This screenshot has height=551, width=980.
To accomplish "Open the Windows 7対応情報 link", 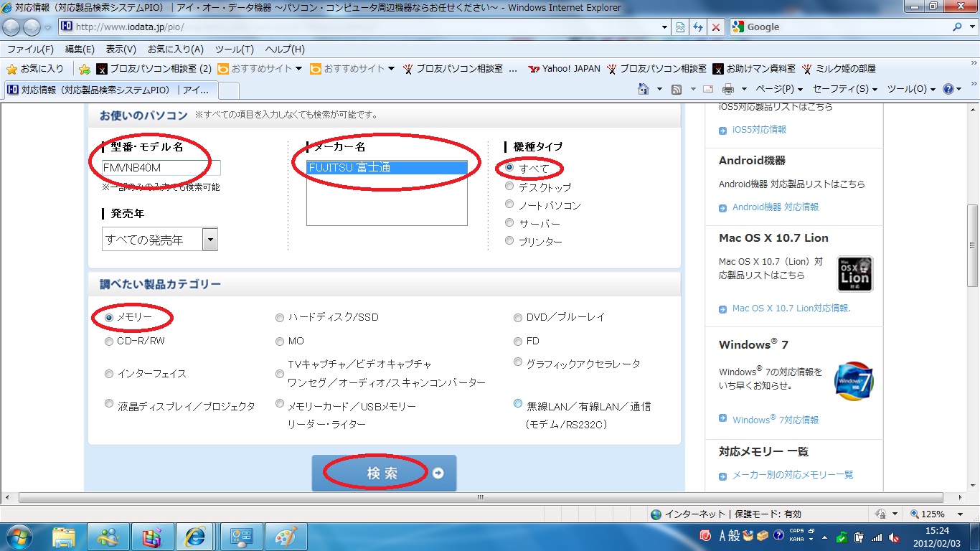I will tap(776, 420).
